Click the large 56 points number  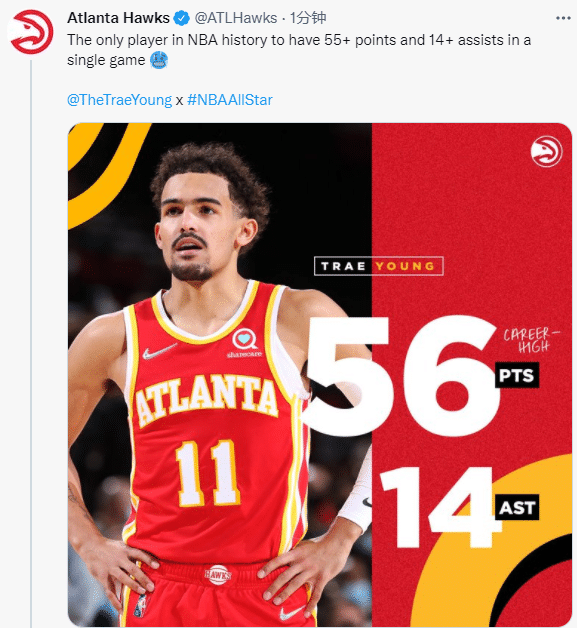[x=402, y=376]
